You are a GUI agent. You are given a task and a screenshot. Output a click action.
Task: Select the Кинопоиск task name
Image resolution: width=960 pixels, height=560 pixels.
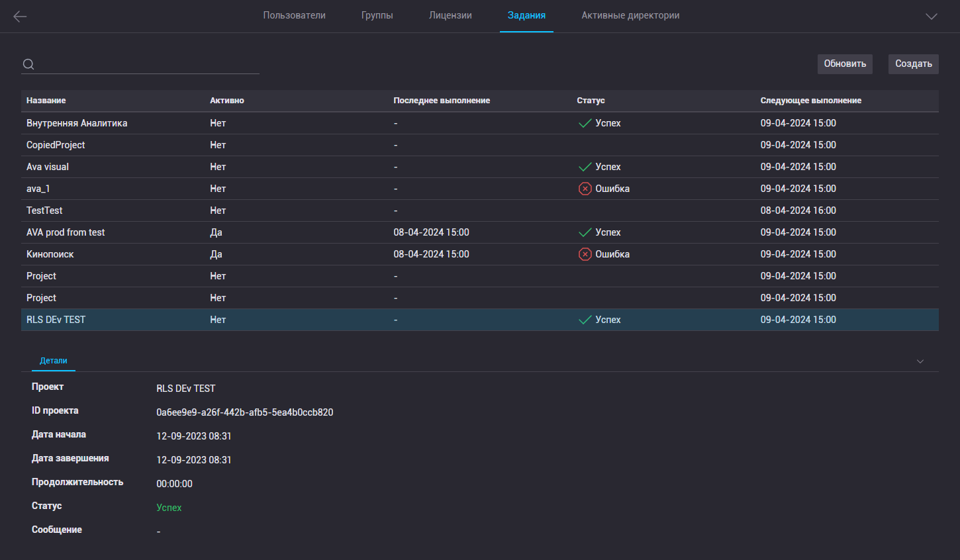click(50, 254)
